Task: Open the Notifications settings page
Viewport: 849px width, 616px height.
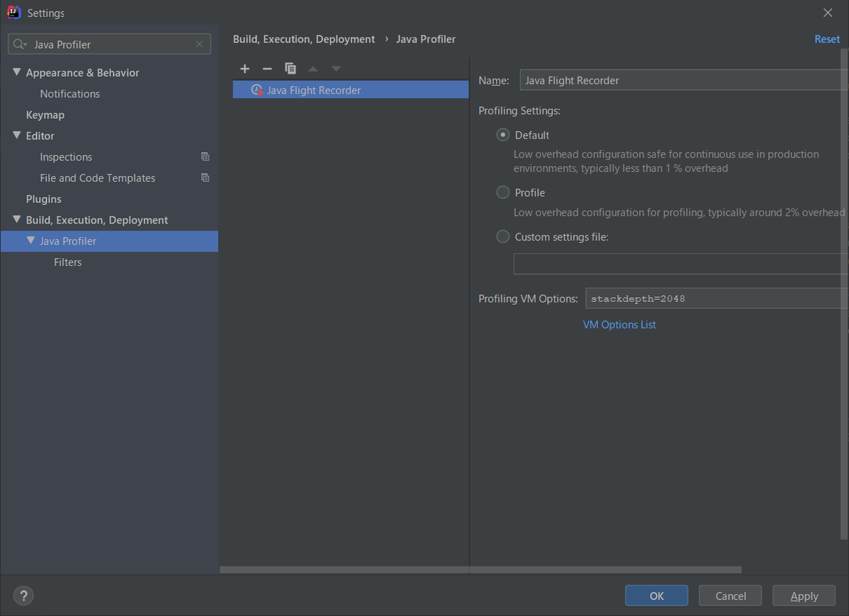Action: (x=70, y=93)
